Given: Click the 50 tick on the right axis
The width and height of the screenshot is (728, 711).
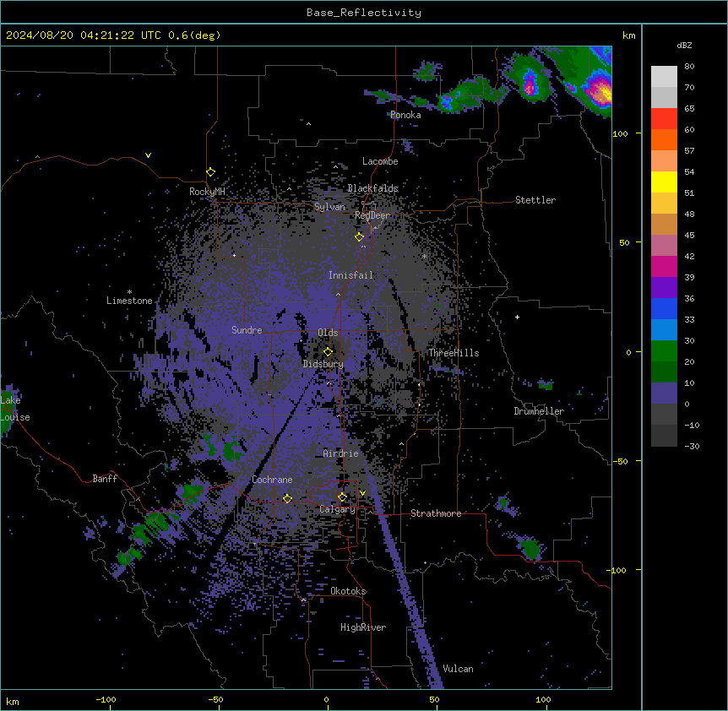Looking at the screenshot, I should click(624, 242).
